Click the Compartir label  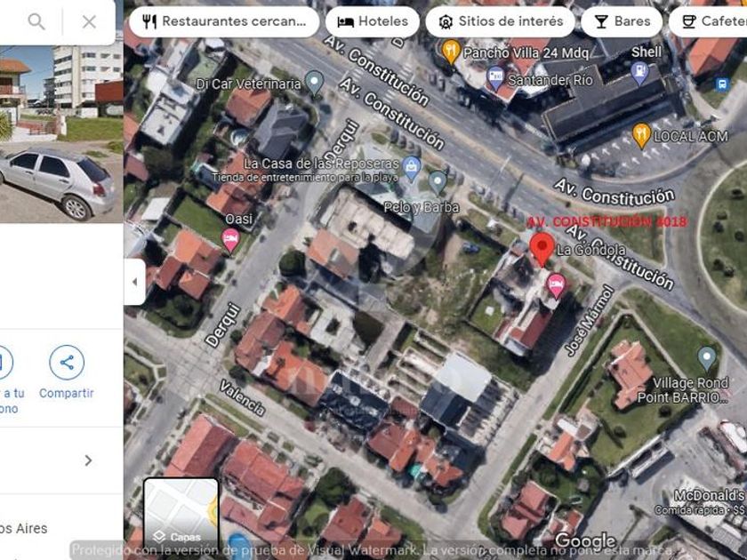point(67,393)
